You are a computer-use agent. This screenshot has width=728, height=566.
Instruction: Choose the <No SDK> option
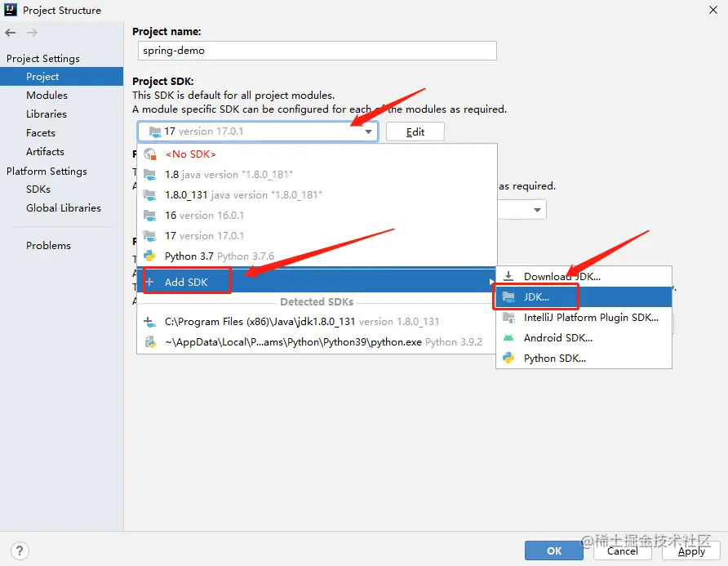(x=317, y=154)
